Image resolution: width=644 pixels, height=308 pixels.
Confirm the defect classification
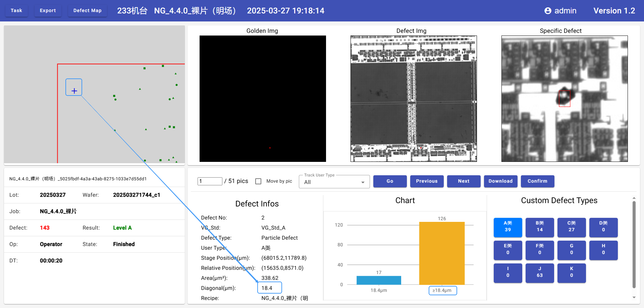click(x=537, y=181)
